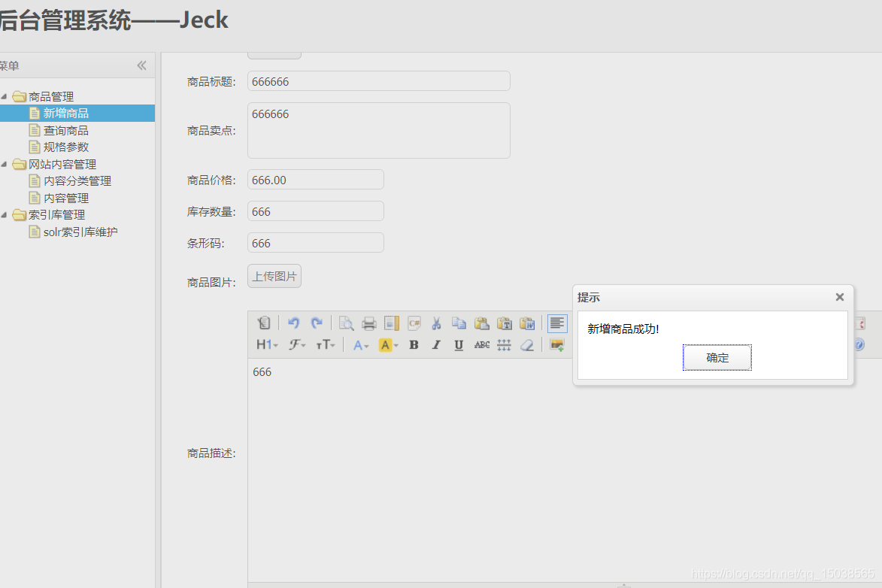Screen dimensions: 882x588
Task: Collapse the 索引库管理 tree folder
Action: coord(4,215)
